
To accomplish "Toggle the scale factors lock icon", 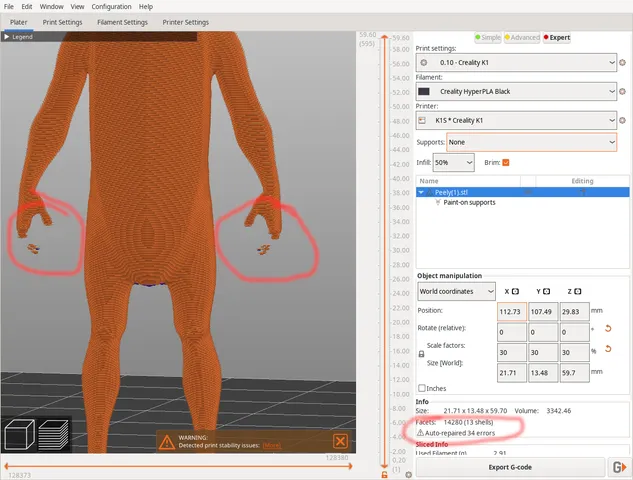I will tap(421, 353).
